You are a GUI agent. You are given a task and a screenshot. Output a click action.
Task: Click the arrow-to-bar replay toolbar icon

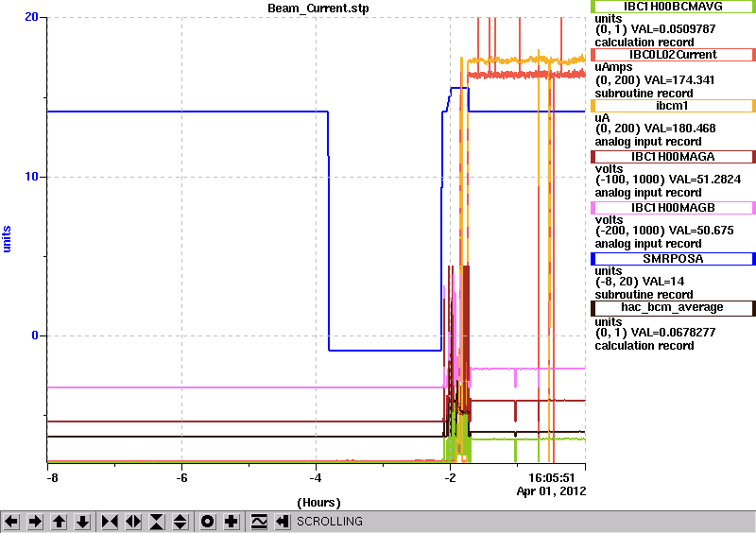click(283, 522)
